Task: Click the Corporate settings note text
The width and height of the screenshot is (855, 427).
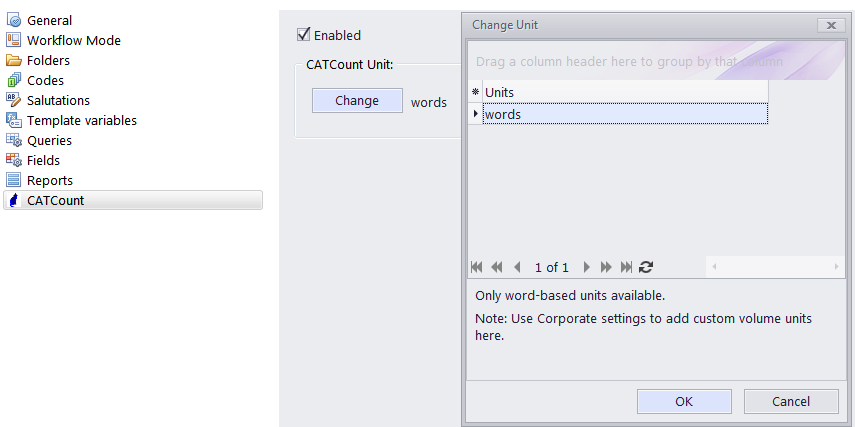Action: point(643,327)
